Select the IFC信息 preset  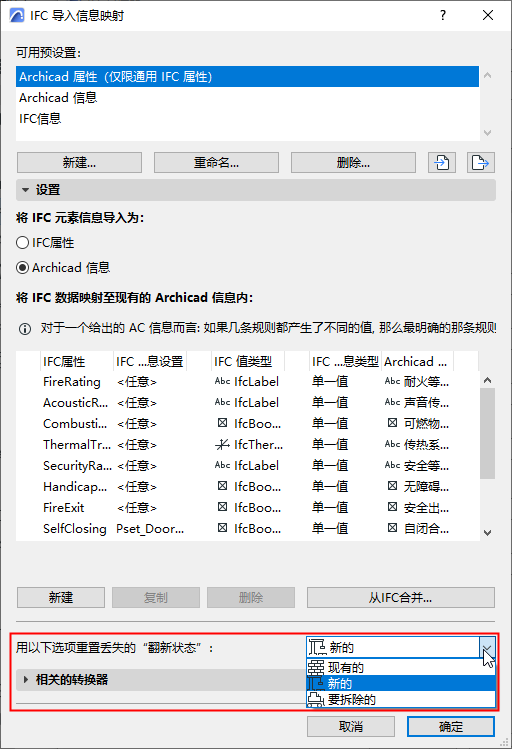pyautogui.click(x=247, y=118)
